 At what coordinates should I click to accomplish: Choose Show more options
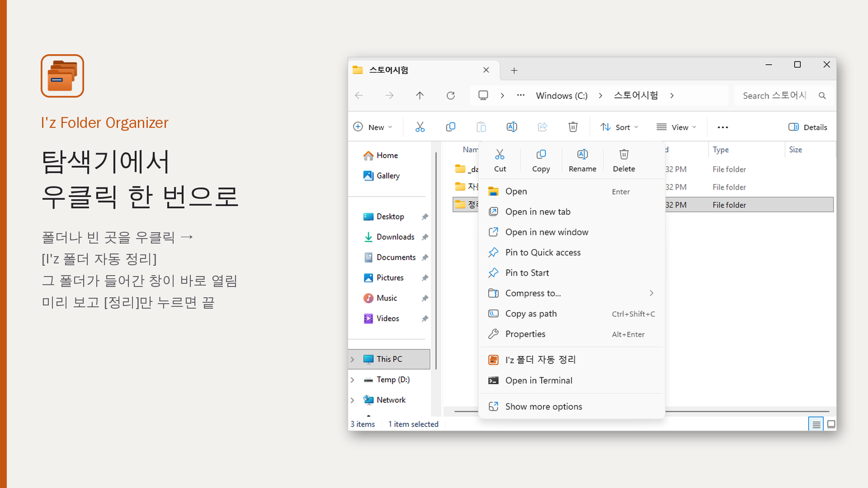tap(571, 407)
